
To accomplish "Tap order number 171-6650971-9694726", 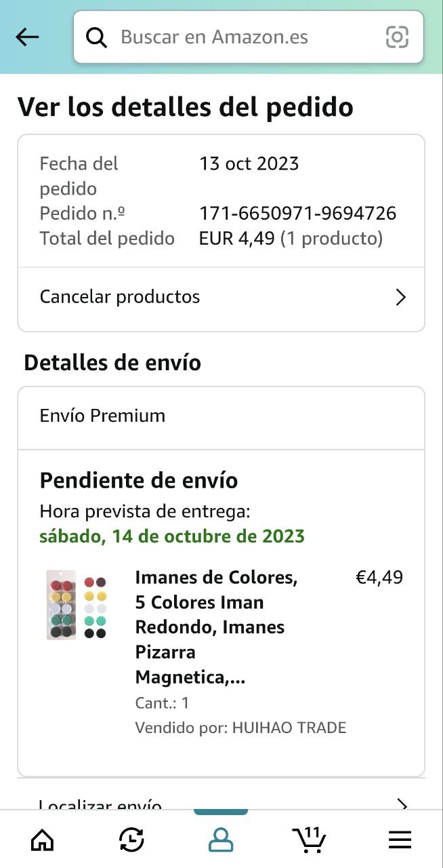I will point(297,214).
